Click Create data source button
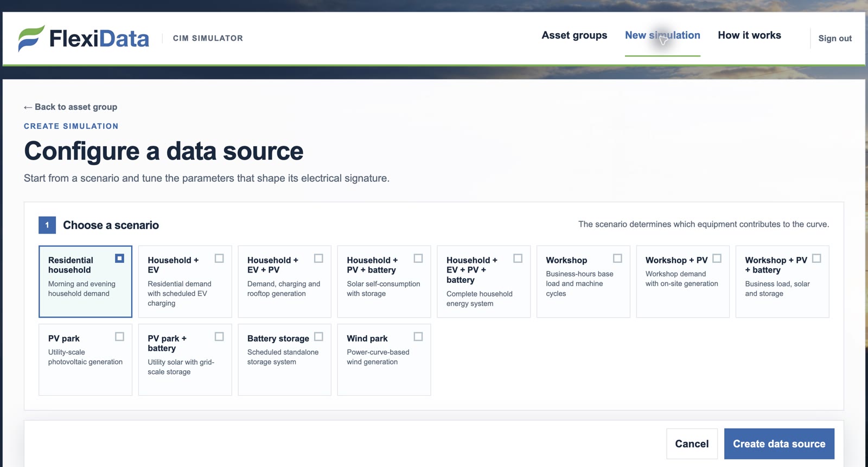Screen dimensions: 868x467 779,444
